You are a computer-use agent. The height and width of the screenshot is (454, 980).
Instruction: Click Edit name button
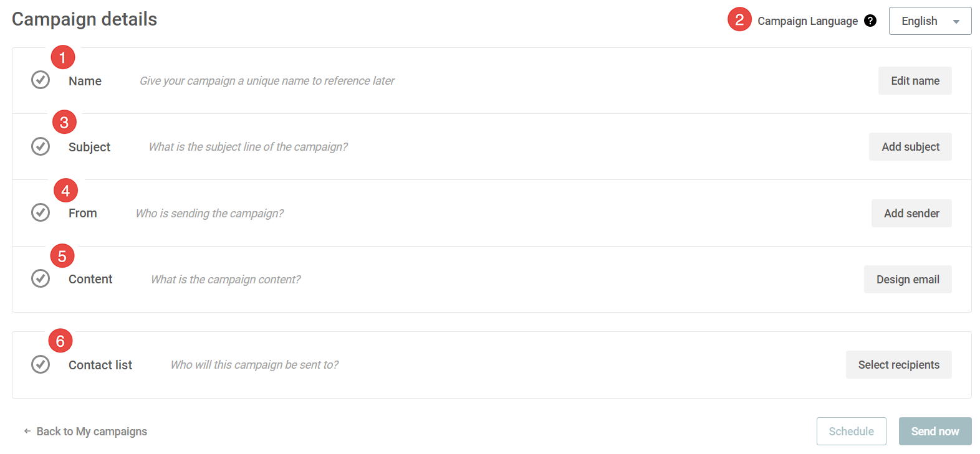coord(915,80)
